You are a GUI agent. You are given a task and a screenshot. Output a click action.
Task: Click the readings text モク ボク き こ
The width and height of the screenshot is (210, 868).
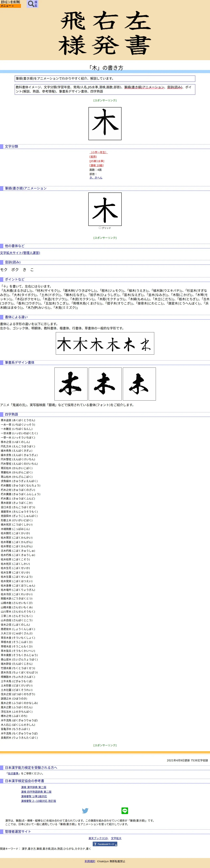[17, 270]
